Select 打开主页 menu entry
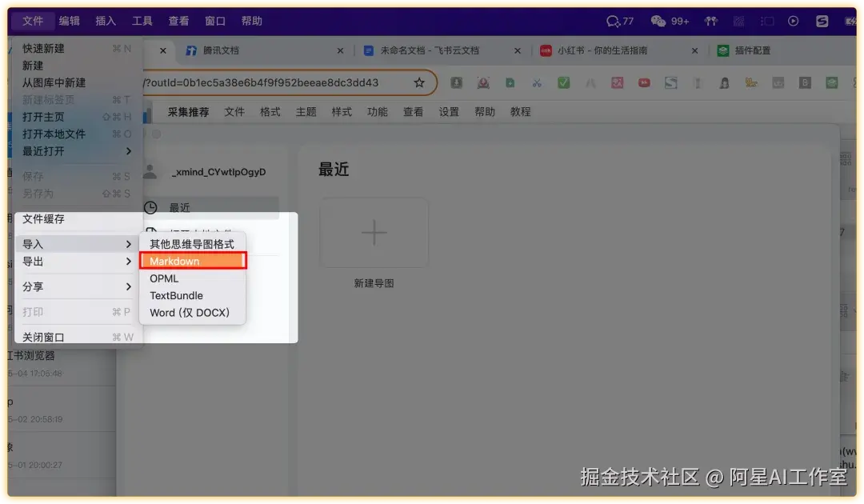This screenshot has height=504, width=864. pyautogui.click(x=77, y=117)
